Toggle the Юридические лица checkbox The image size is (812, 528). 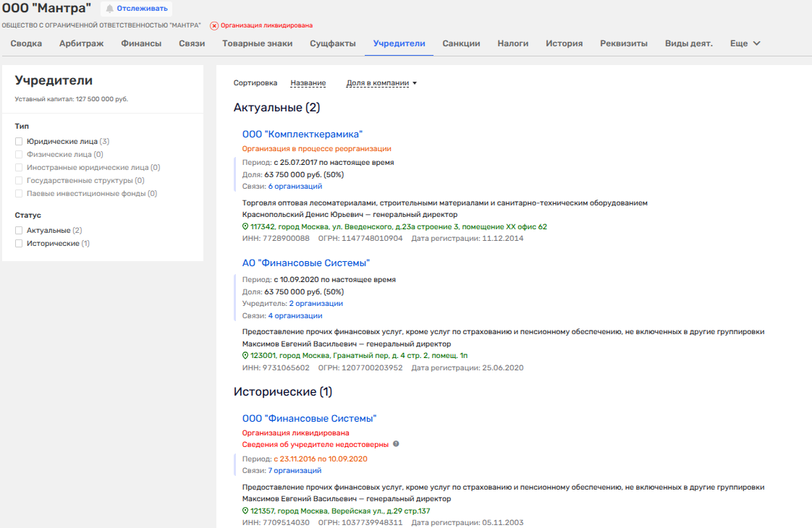[x=20, y=142]
